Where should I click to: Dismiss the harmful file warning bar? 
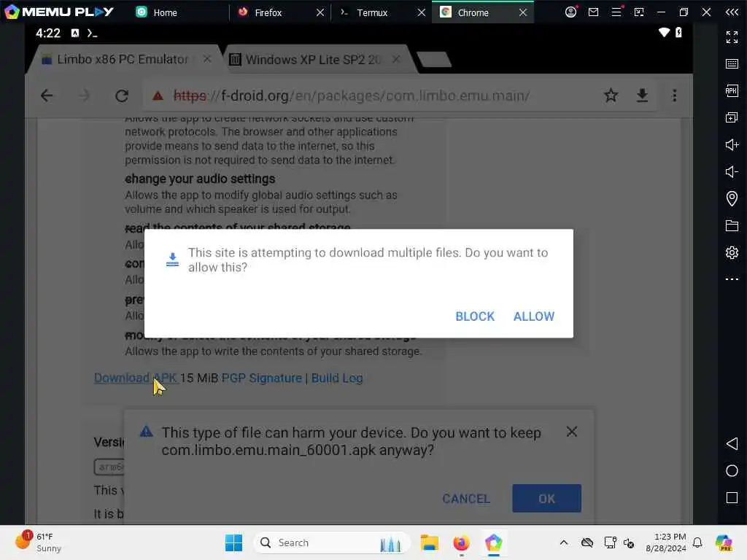[572, 432]
